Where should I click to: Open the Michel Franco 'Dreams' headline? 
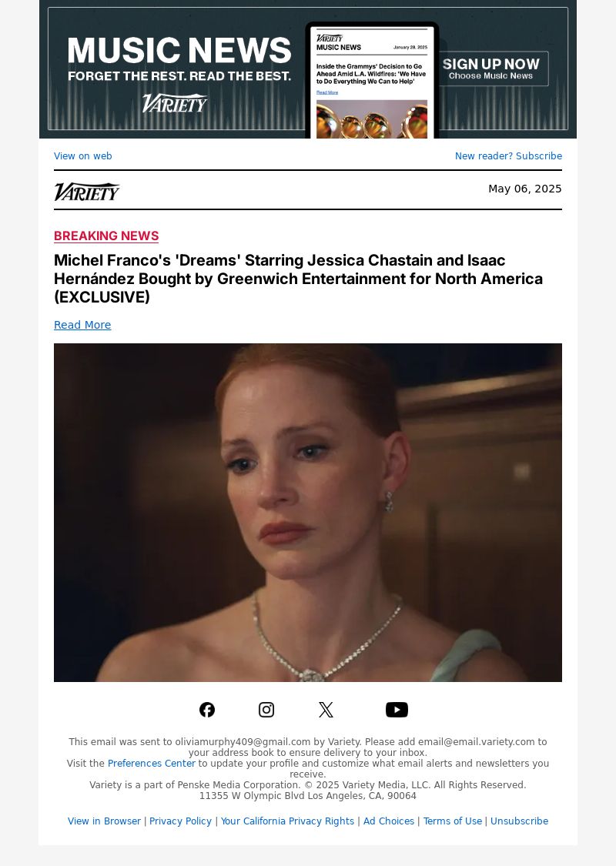coord(298,279)
